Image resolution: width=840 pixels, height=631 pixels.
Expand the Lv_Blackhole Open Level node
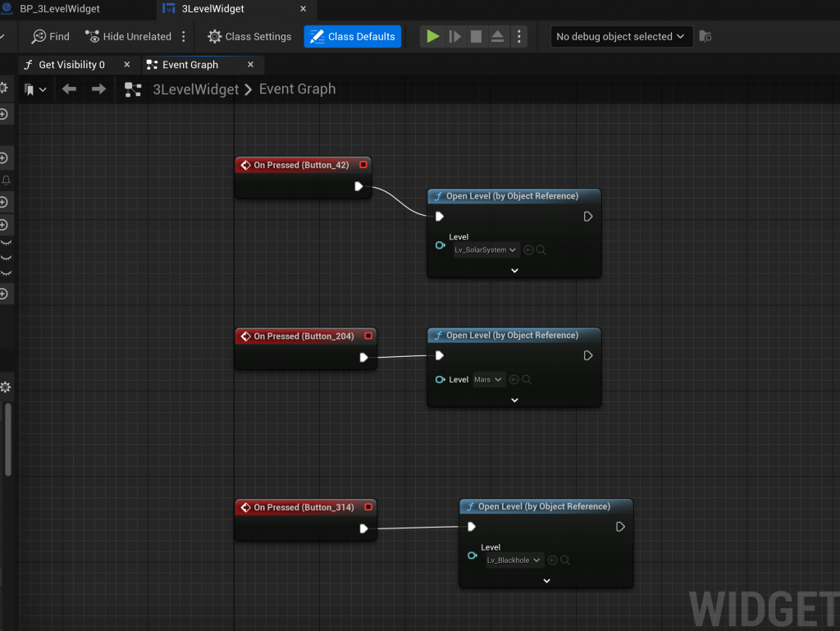[x=546, y=581]
